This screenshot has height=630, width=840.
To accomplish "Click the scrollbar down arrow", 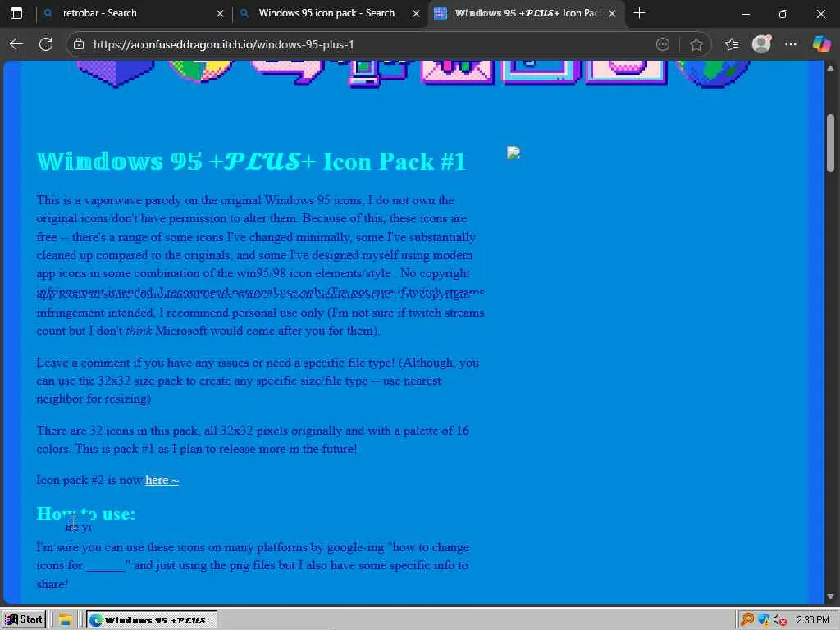I will (x=830, y=596).
